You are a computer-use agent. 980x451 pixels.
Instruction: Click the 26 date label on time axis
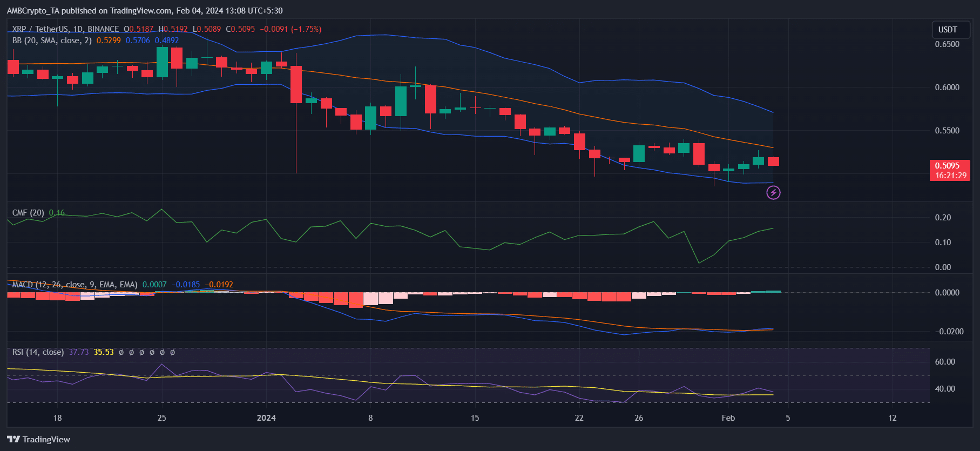[639, 418]
